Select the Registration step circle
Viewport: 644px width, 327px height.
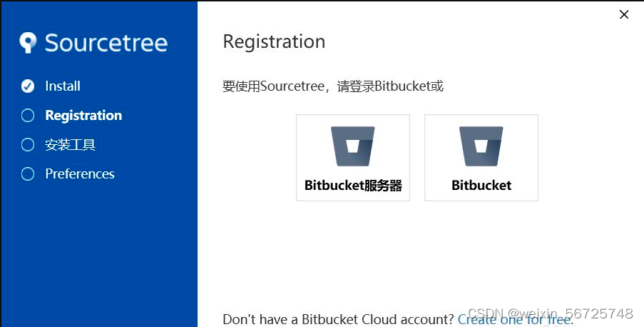click(x=28, y=116)
